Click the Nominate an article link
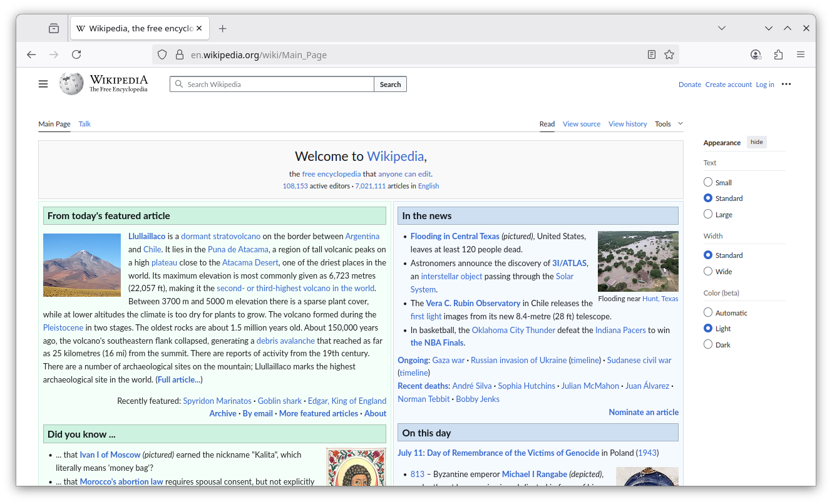The image size is (832, 504). click(644, 412)
